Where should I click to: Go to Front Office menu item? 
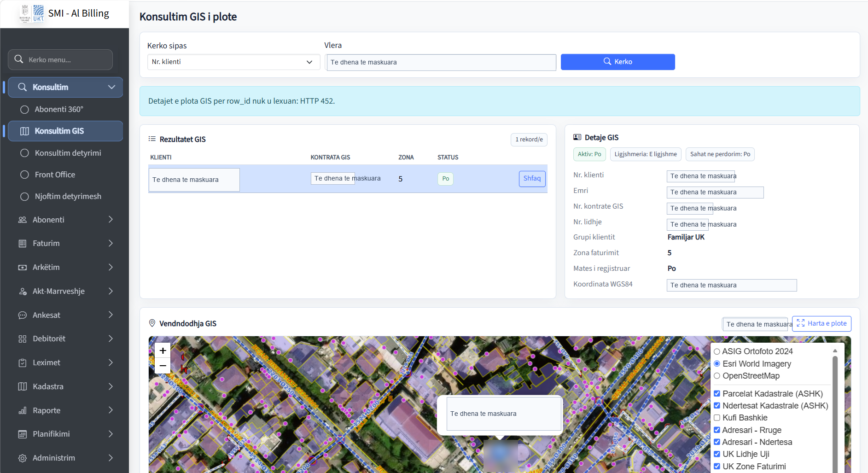65,175
